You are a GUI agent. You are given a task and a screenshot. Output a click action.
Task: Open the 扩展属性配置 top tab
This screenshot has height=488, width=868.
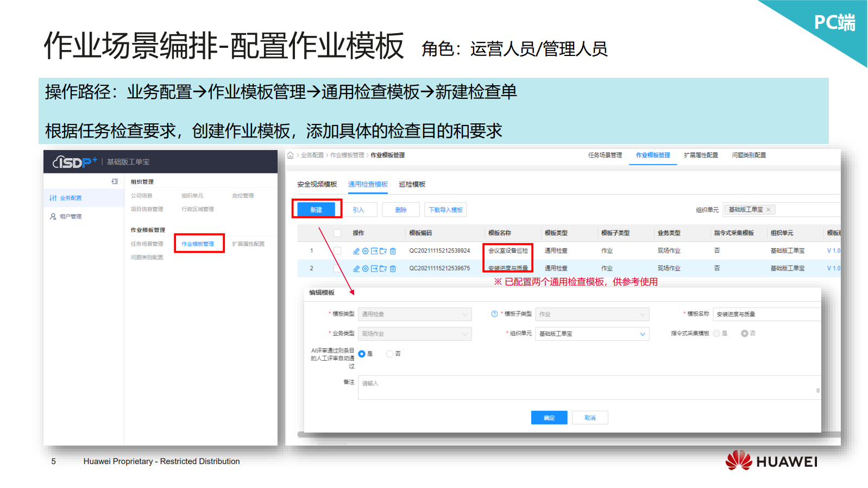click(x=701, y=155)
